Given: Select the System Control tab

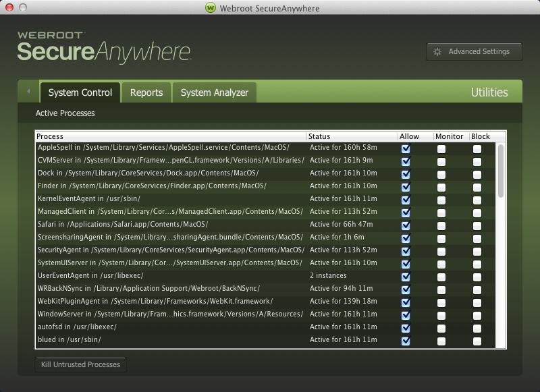Looking at the screenshot, I should (x=80, y=92).
